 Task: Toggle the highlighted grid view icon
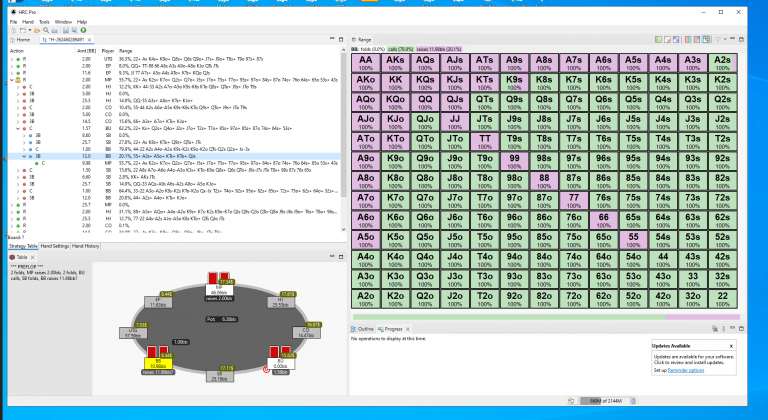tap(706, 40)
